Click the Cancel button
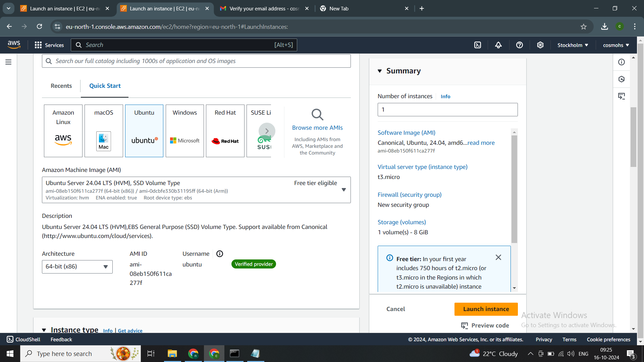 tap(395, 309)
